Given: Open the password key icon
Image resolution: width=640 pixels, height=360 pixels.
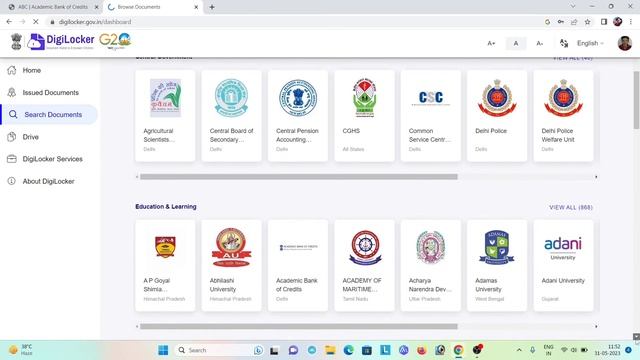Looking at the screenshot, I should tap(561, 22).
